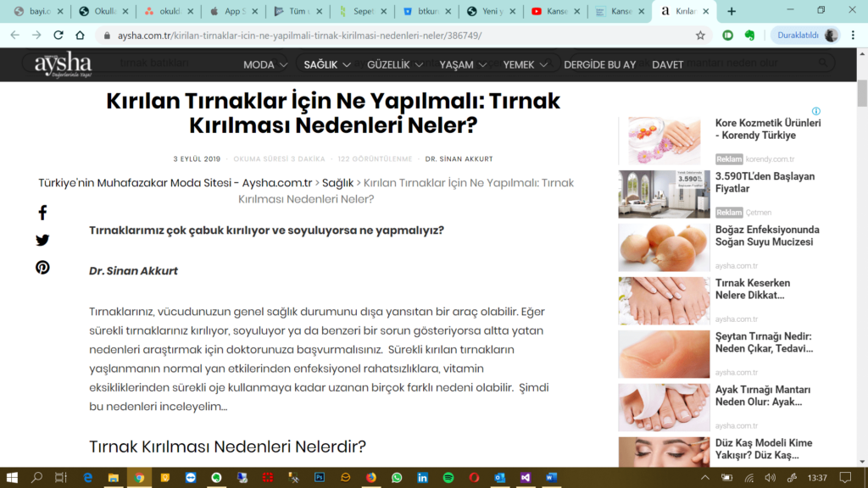This screenshot has height=488, width=868.
Task: Open Edge browser from taskbar
Action: 87,478
